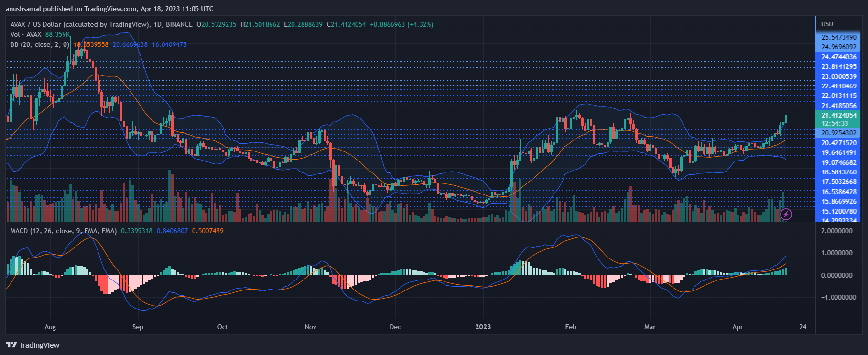This screenshot has width=868, height=355.
Task: Click the BB value 16.0409478
Action: (169, 44)
